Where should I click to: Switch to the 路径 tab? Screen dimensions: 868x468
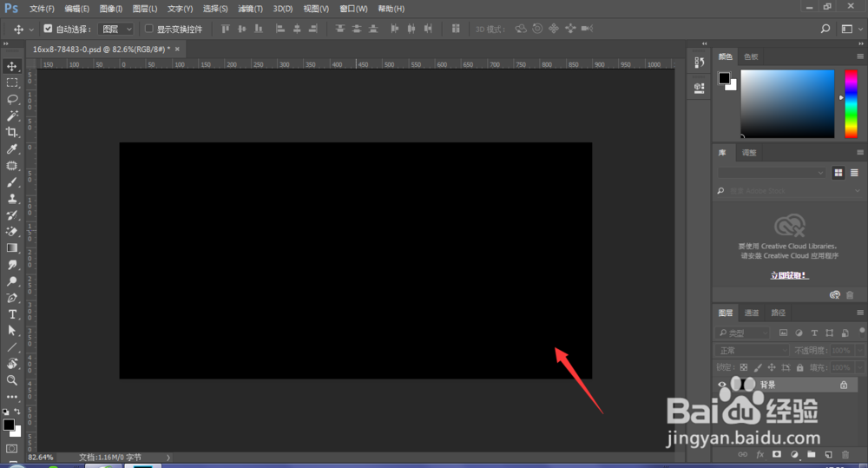pos(778,313)
